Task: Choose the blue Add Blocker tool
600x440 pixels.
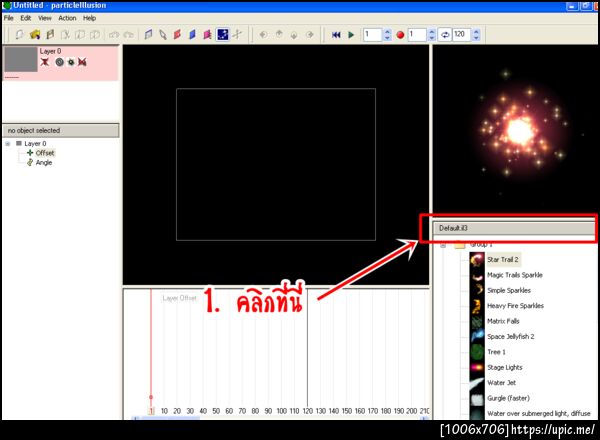Action: click(192, 35)
